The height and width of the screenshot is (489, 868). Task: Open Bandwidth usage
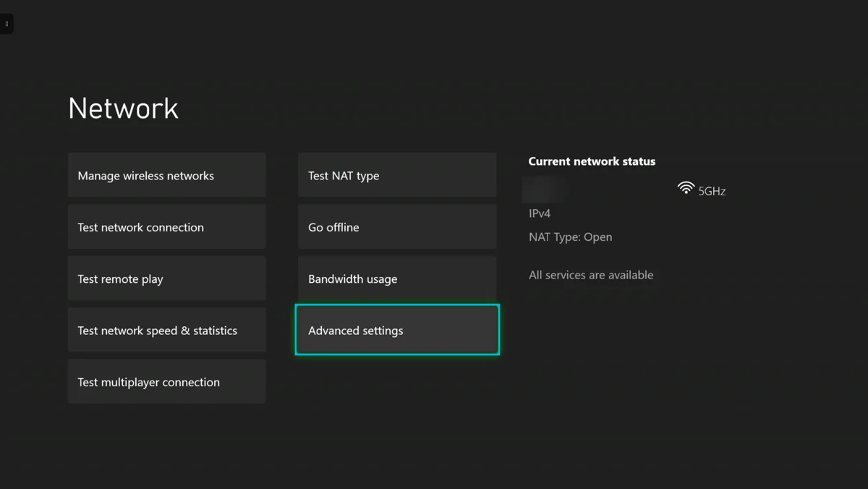(x=397, y=278)
